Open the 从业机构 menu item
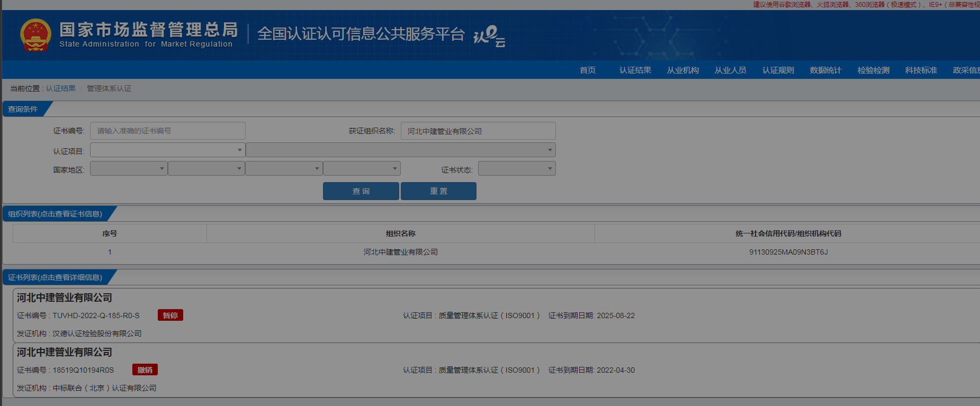The width and height of the screenshot is (980, 406). click(x=683, y=70)
